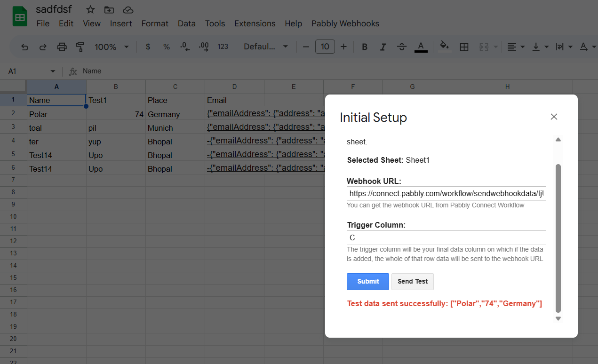Select the Email header cell

tap(234, 100)
